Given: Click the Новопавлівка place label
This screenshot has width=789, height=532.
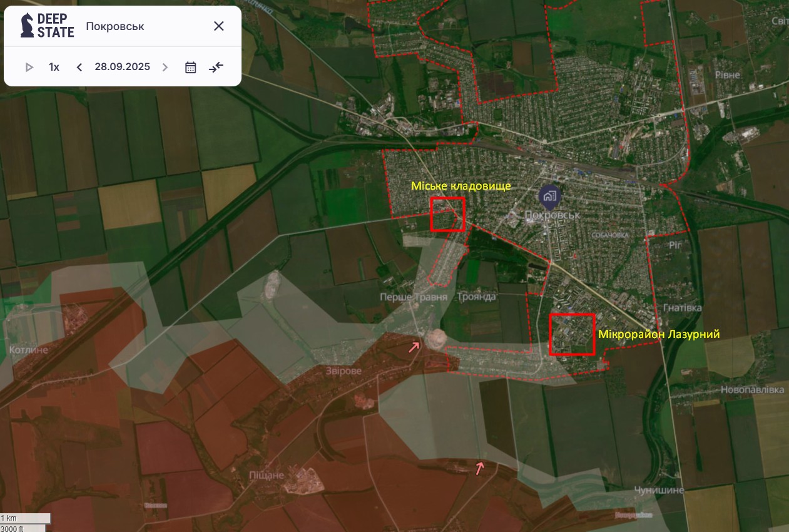Looking at the screenshot, I should coord(752,390).
